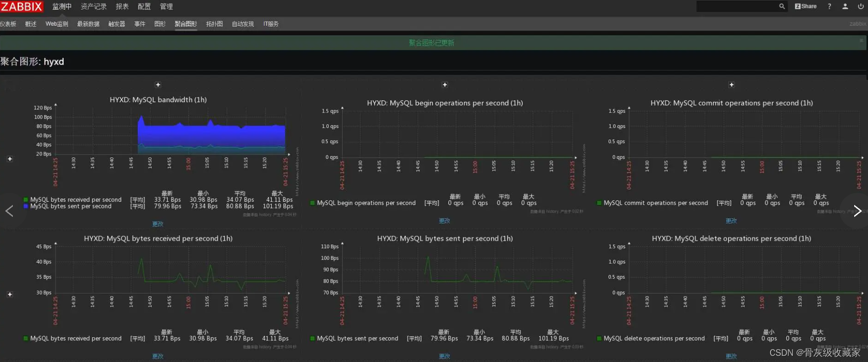
Task: Open the 配置 top menu
Action: pyautogui.click(x=144, y=7)
